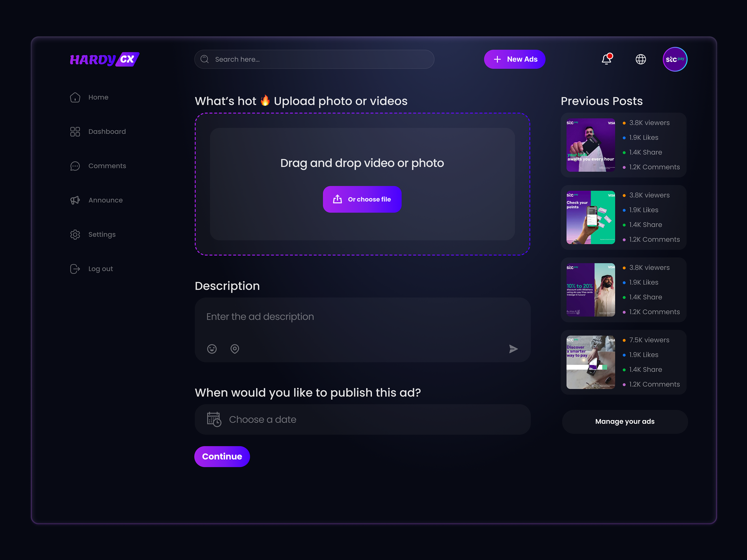747x560 pixels.
Task: Click the Home icon in the sidebar
Action: (x=75, y=97)
